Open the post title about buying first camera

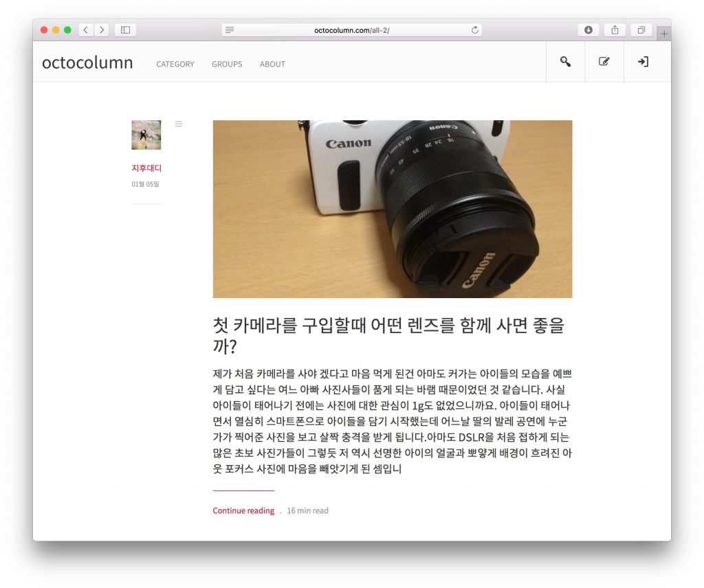tap(389, 335)
